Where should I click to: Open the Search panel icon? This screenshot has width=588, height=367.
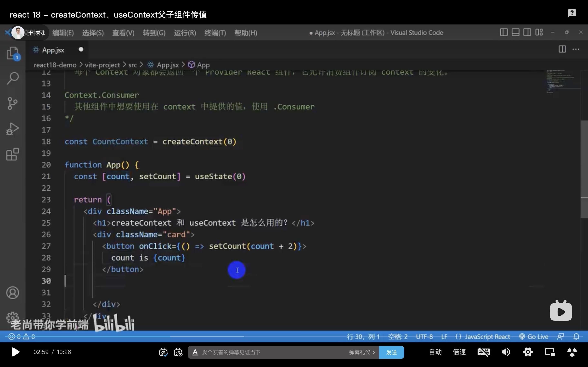coord(13,78)
